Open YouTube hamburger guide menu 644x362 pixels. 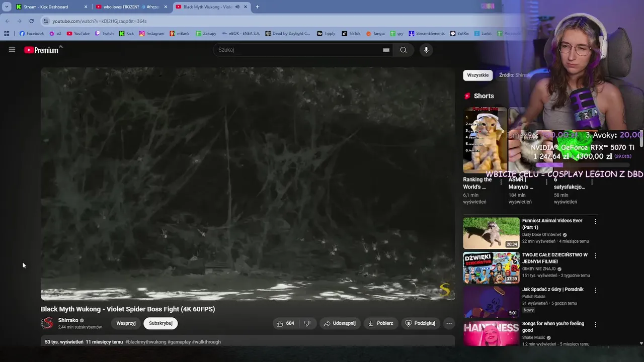point(12,50)
